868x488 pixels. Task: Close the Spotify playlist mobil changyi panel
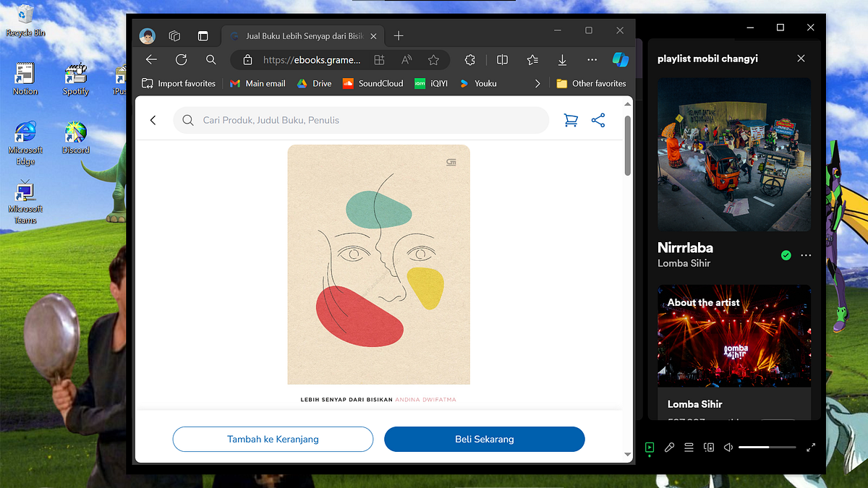pyautogui.click(x=801, y=59)
